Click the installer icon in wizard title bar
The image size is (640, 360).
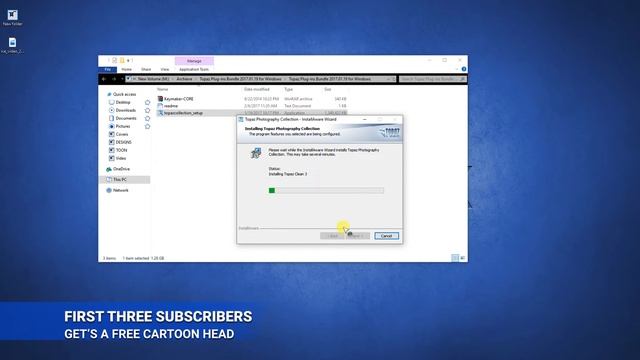coord(241,119)
